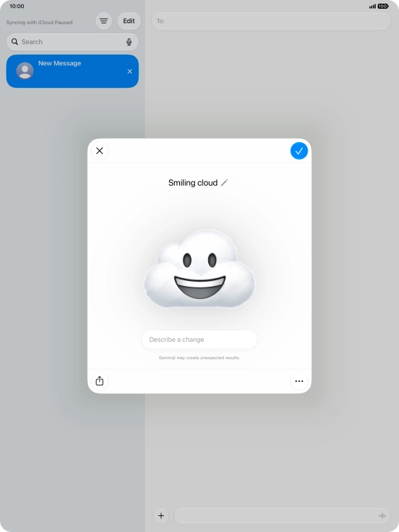Tap the Edit button in sidebar
399x532 pixels.
click(x=129, y=21)
